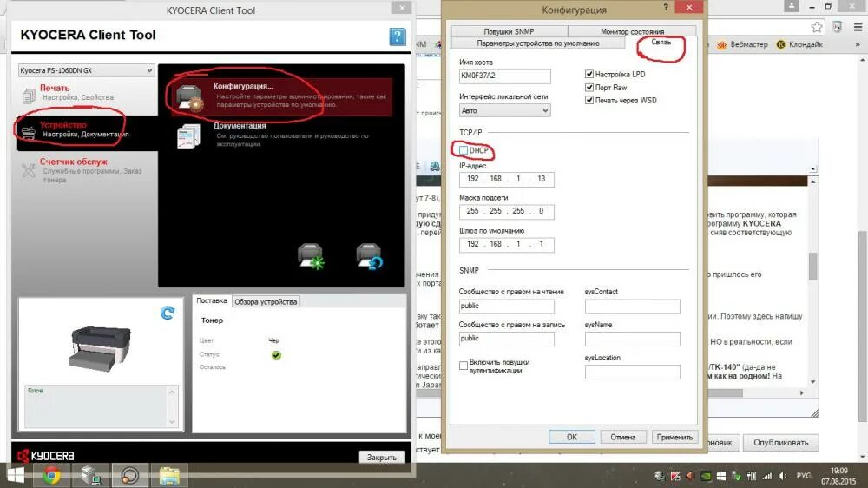868x488 pixels.
Task: Click РУС language indicator in tray
Action: click(x=803, y=476)
